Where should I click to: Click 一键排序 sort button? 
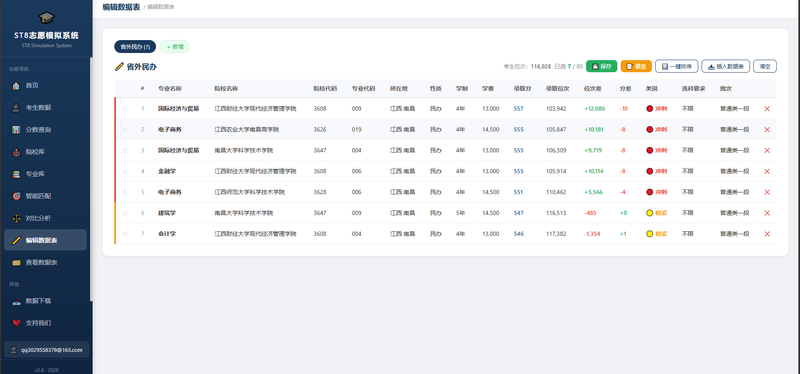(677, 66)
